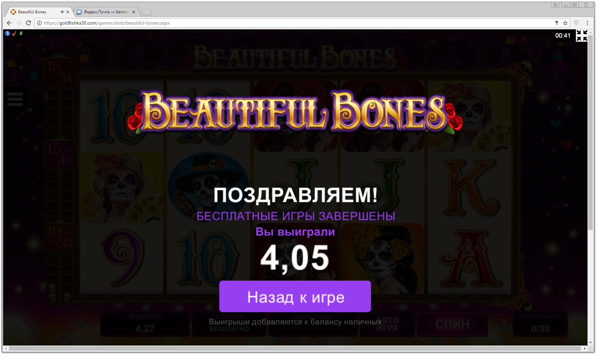Open the Chrome three-dot menu
606x364 pixels.
pyautogui.click(x=587, y=23)
